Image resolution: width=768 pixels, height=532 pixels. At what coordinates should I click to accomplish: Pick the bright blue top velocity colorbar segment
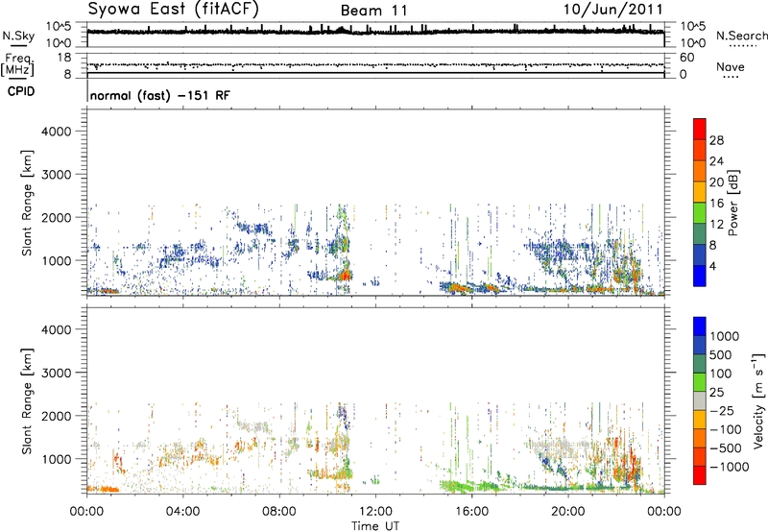point(700,326)
